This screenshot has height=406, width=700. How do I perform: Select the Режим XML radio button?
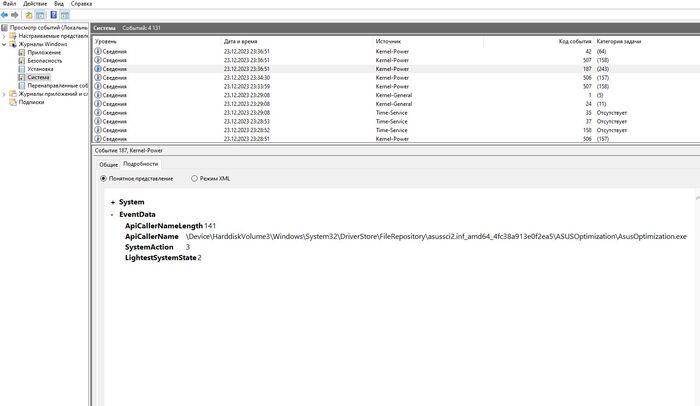coord(194,178)
